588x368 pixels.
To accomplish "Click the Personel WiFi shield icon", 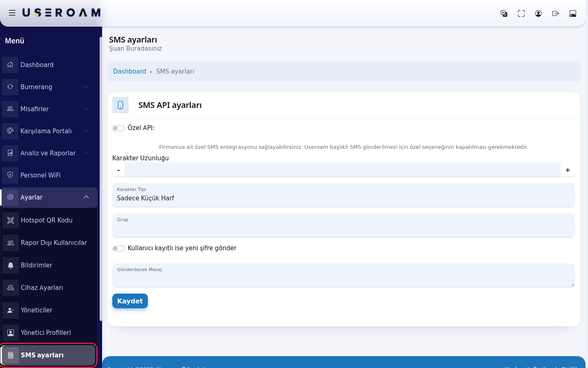I will pyautogui.click(x=10, y=175).
